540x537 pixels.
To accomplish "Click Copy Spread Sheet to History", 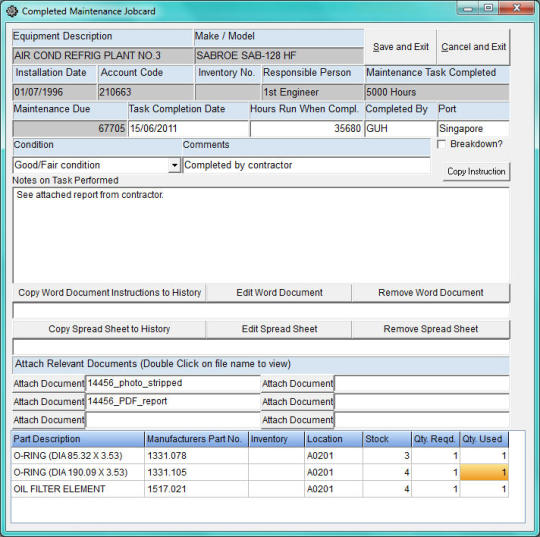I will coord(110,329).
